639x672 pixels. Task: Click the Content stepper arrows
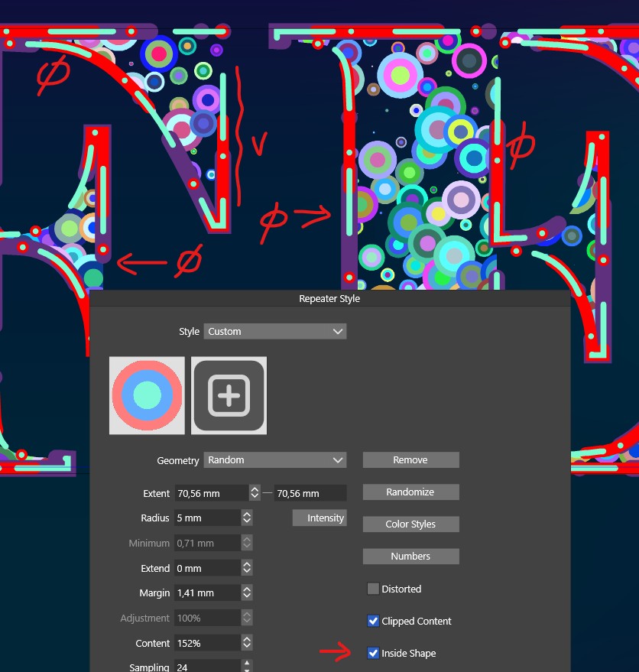[x=247, y=644]
